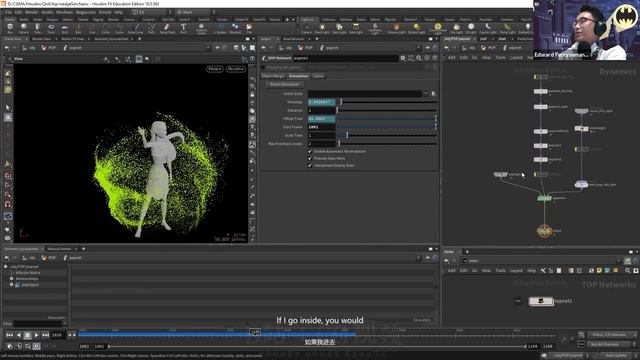The width and height of the screenshot is (640, 360).
Task: Play the timeline in reverse
Action: pyautogui.click(x=18, y=335)
